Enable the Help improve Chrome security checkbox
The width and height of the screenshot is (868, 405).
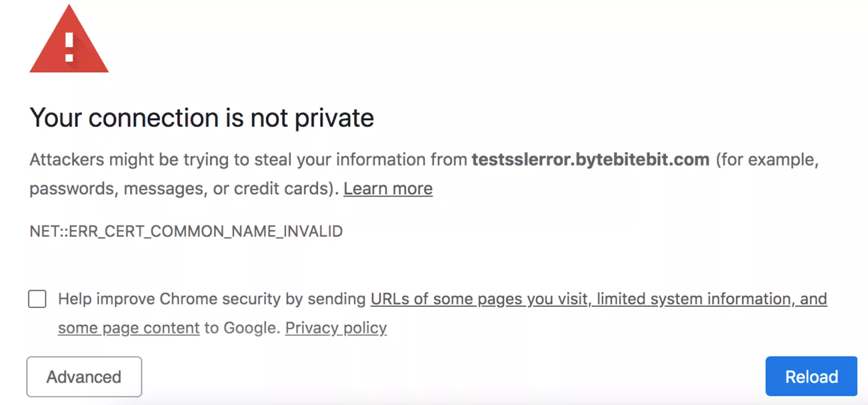pos(37,299)
